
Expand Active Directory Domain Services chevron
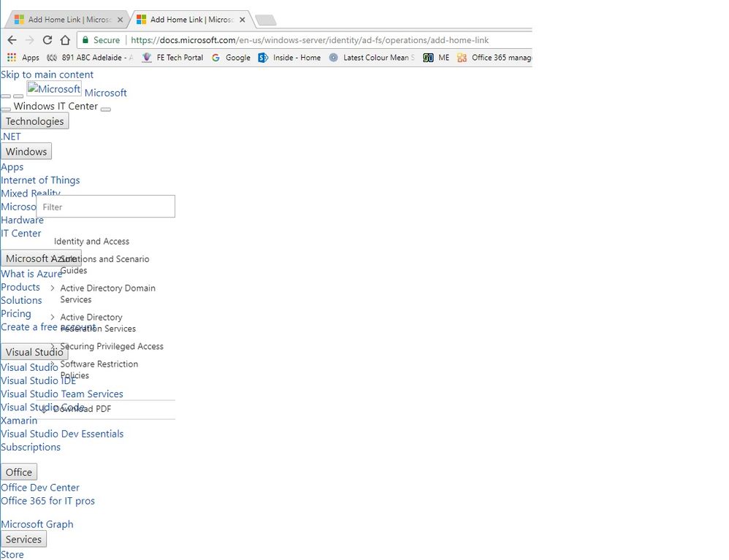pyautogui.click(x=53, y=288)
